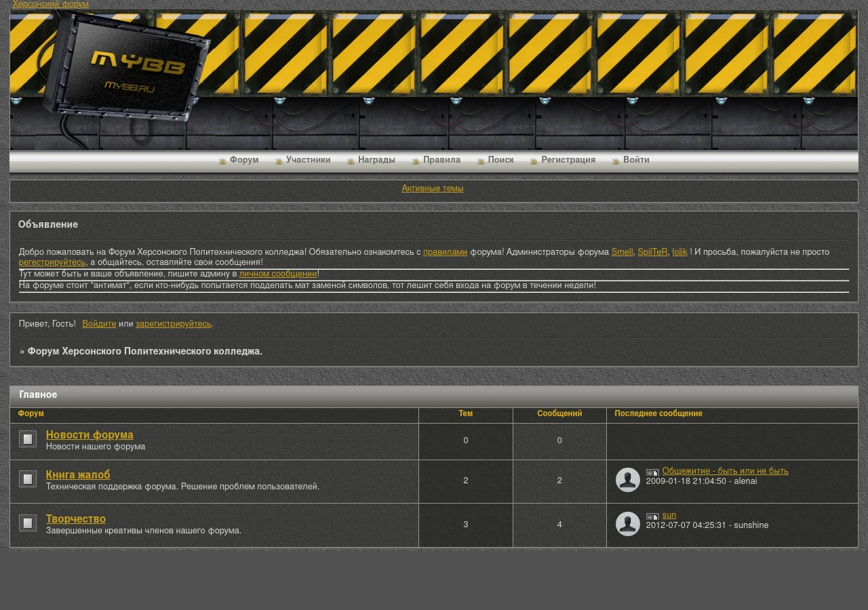
Task: View administrator lolik's profile
Action: [x=679, y=252]
